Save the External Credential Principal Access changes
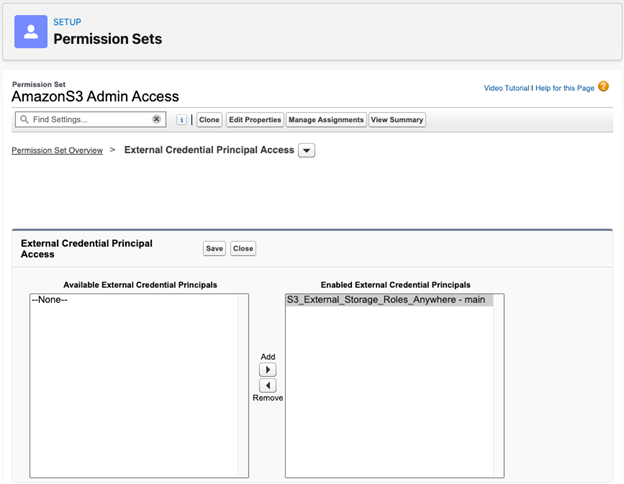Image resolution: width=624 pixels, height=484 pixels. pyautogui.click(x=214, y=248)
